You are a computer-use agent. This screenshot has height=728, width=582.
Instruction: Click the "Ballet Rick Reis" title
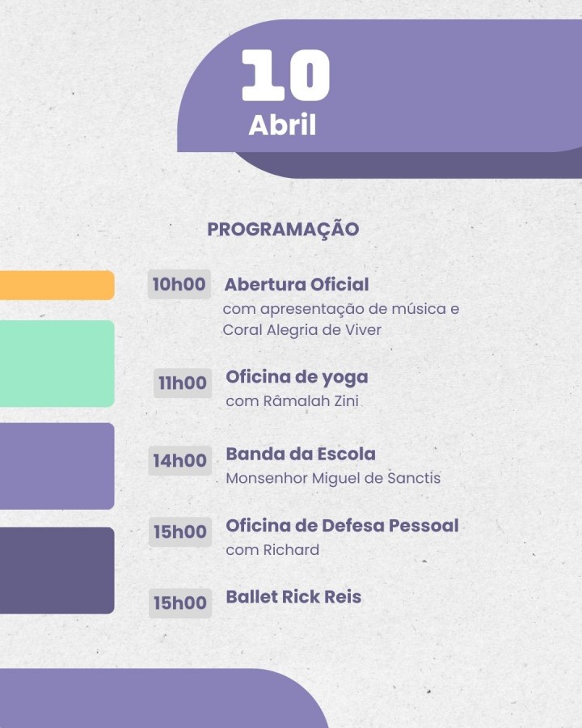293,597
